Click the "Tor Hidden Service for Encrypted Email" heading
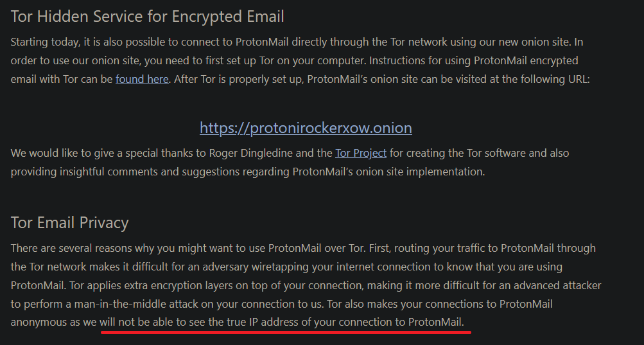Image resolution: width=644 pixels, height=345 pixels. pos(147,17)
